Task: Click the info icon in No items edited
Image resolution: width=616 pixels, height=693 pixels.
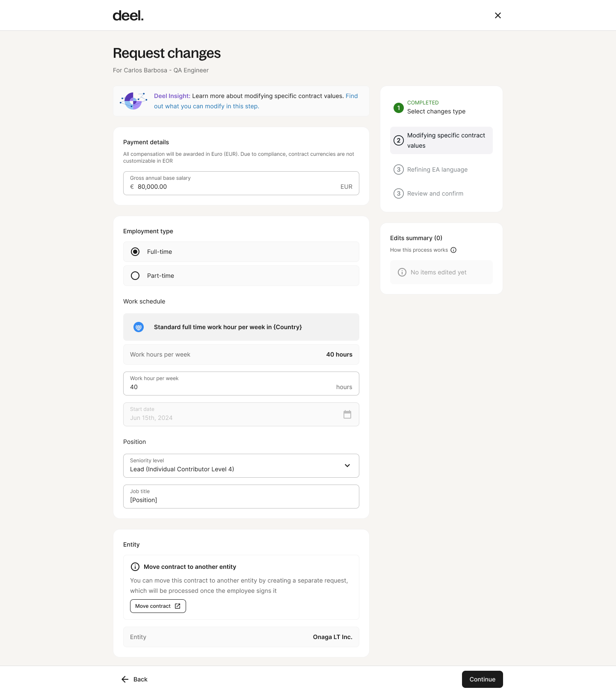Action: (x=402, y=272)
